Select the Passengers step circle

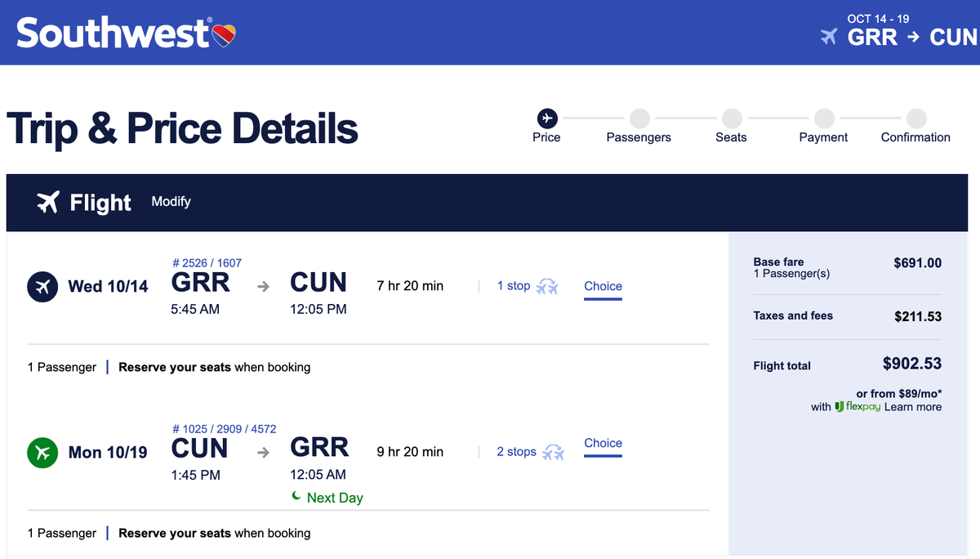coord(639,118)
